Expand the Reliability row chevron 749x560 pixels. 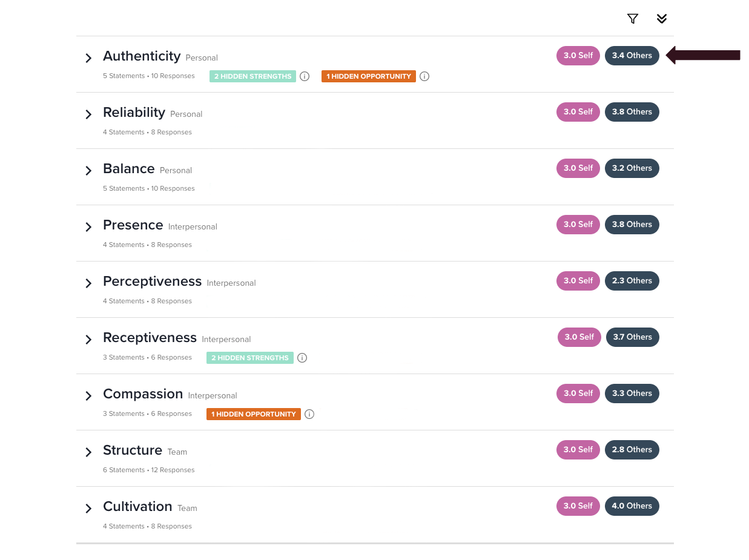pos(88,114)
